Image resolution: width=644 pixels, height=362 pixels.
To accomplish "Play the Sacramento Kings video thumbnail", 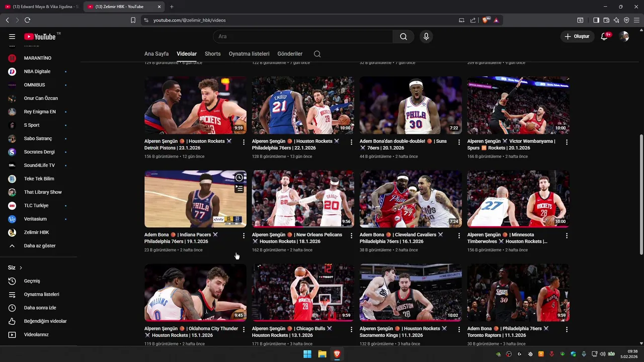I will pyautogui.click(x=411, y=293).
